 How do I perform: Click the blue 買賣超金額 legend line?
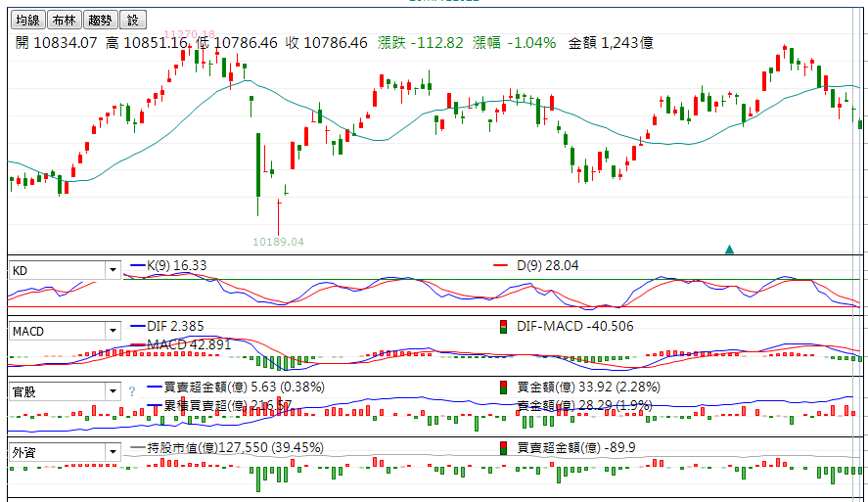(137, 388)
